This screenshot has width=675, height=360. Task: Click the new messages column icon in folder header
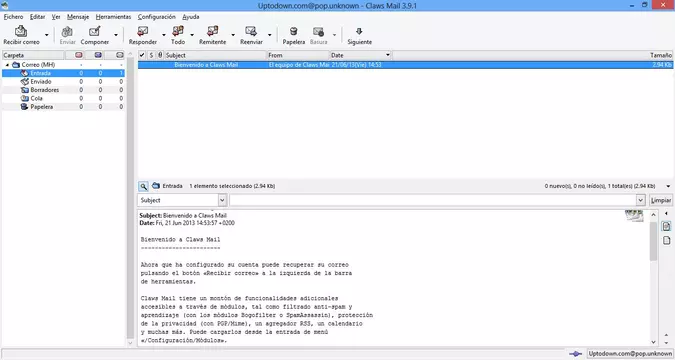click(x=78, y=55)
